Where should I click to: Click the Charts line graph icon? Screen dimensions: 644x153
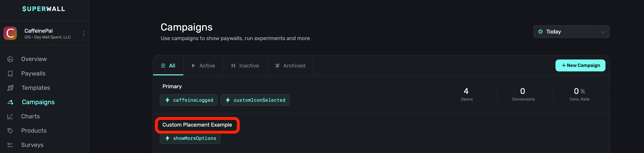click(x=10, y=116)
